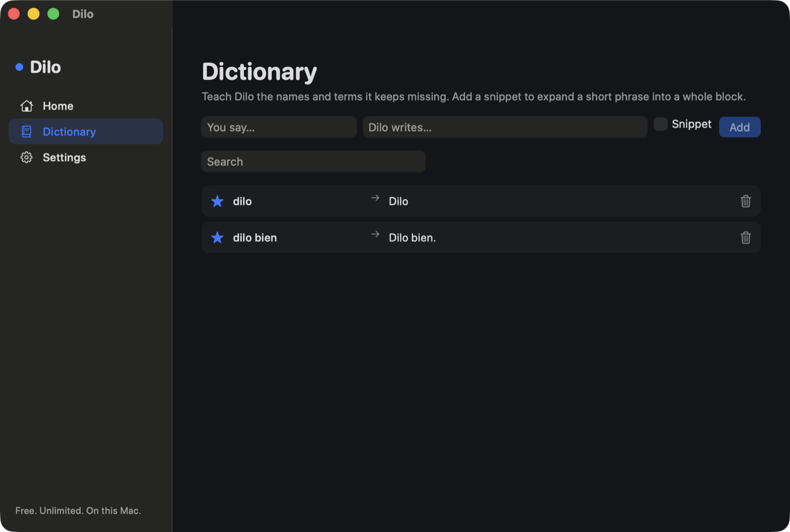Click the Snippet label text
This screenshot has width=790, height=532.
(691, 124)
